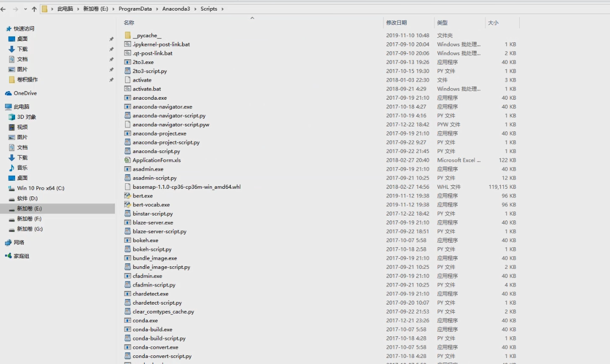Expand the chevron after Scripts breadcrumb
610x364 pixels.
coord(222,9)
